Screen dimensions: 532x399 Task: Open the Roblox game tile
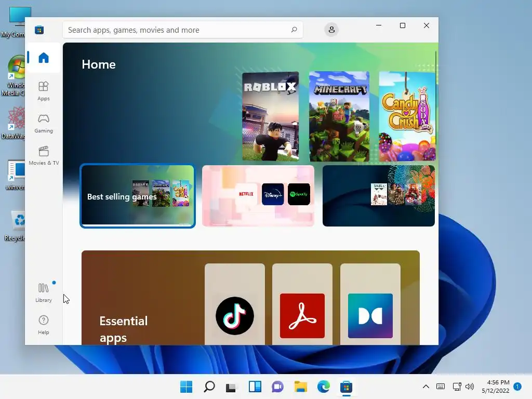point(270,116)
